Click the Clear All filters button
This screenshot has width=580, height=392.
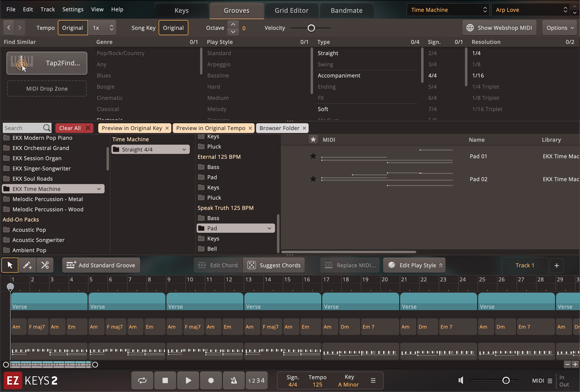pos(74,128)
